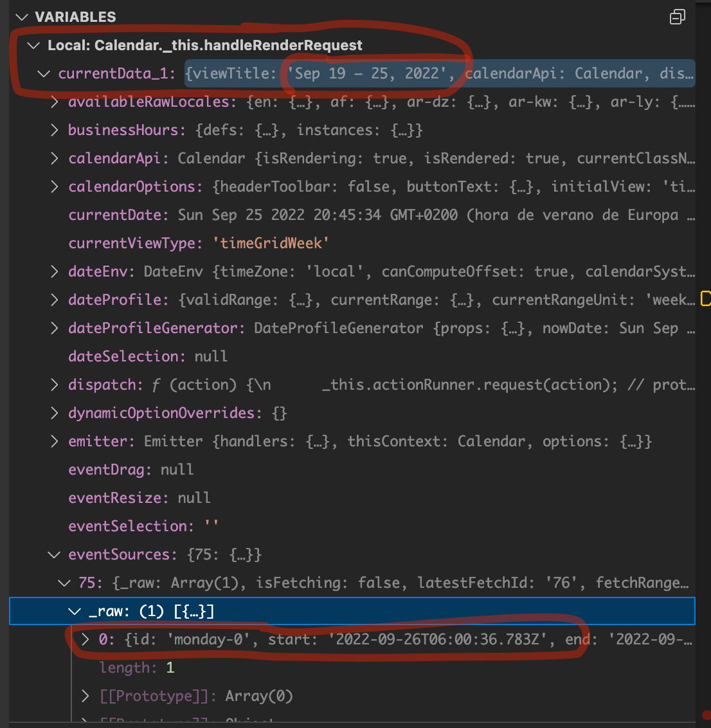This screenshot has height=728, width=711.
Task: Expand the dispatch function entry
Action: [x=54, y=385]
